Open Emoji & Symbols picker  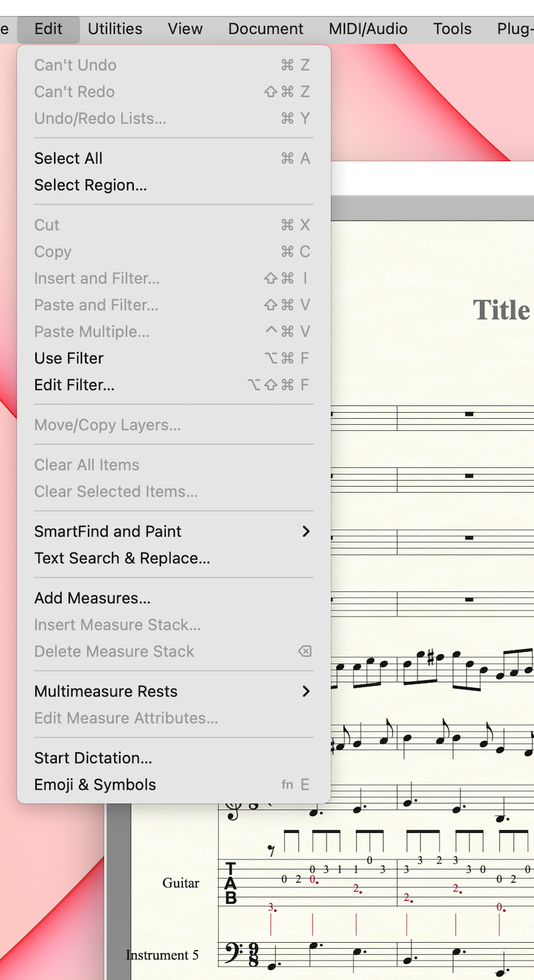95,784
